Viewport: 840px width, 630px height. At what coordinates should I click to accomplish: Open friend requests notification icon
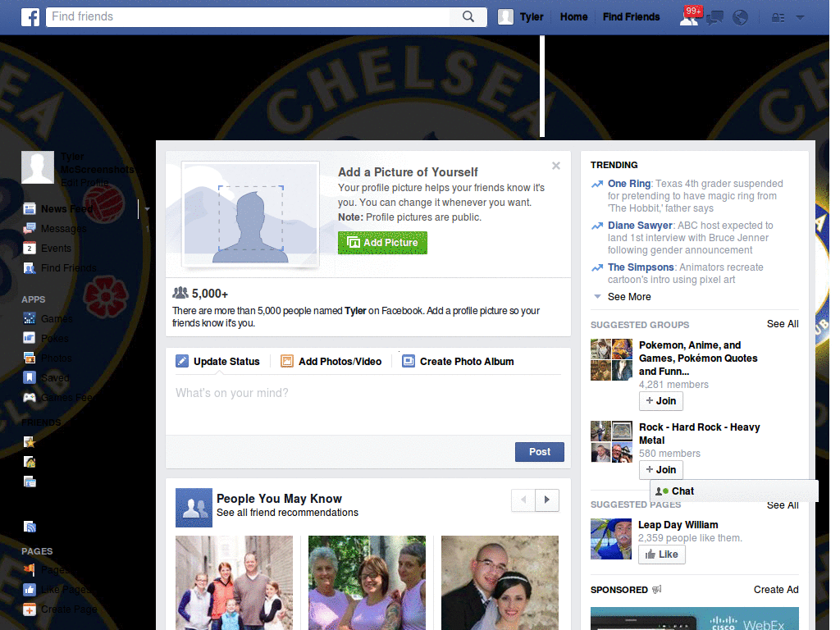click(x=689, y=18)
